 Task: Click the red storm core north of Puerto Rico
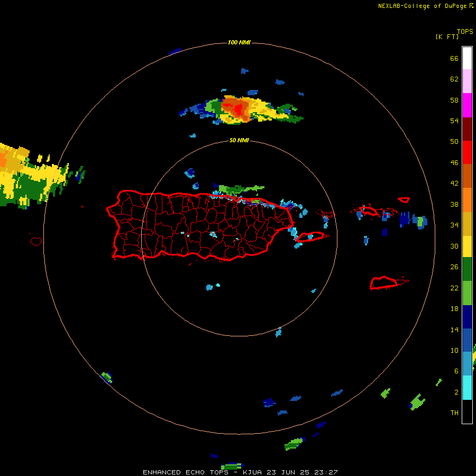[238, 108]
